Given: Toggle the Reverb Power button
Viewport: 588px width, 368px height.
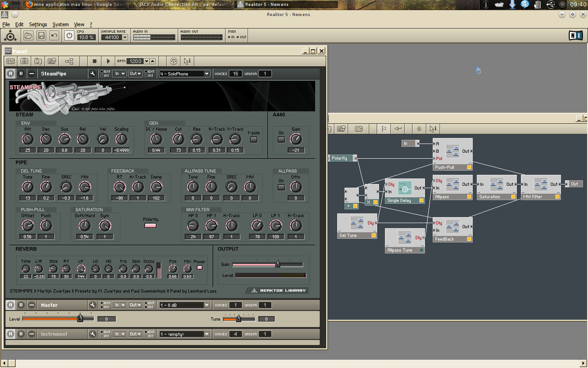Looking at the screenshot, I should (x=199, y=268).
